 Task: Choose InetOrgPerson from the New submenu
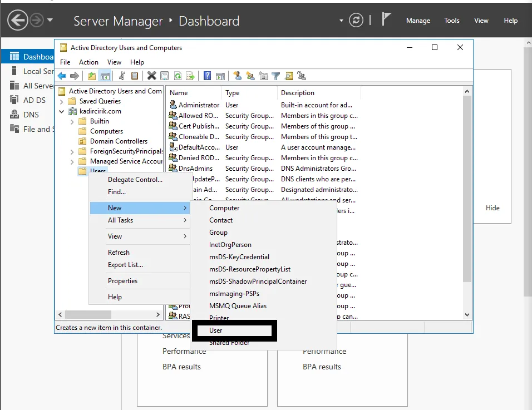[x=263, y=245]
